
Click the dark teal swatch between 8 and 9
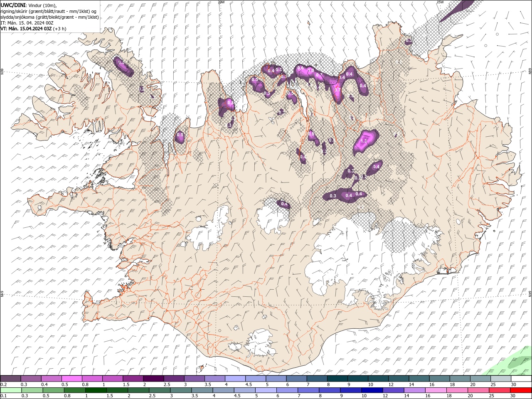(x=337, y=378)
